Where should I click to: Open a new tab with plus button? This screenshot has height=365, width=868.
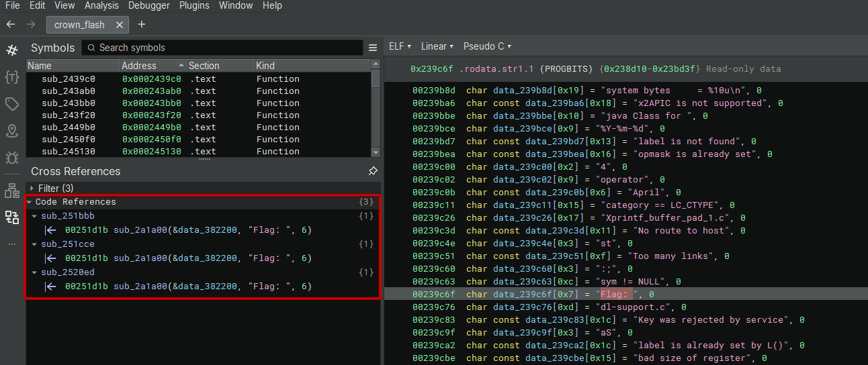[x=142, y=24]
